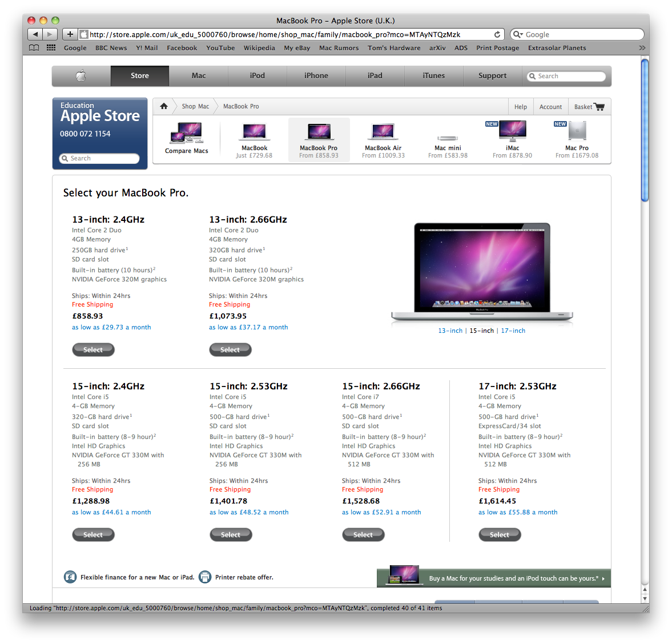Viewport: 672px width, 644px height.
Task: Click the Printer rebate offer link
Action: coord(244,578)
